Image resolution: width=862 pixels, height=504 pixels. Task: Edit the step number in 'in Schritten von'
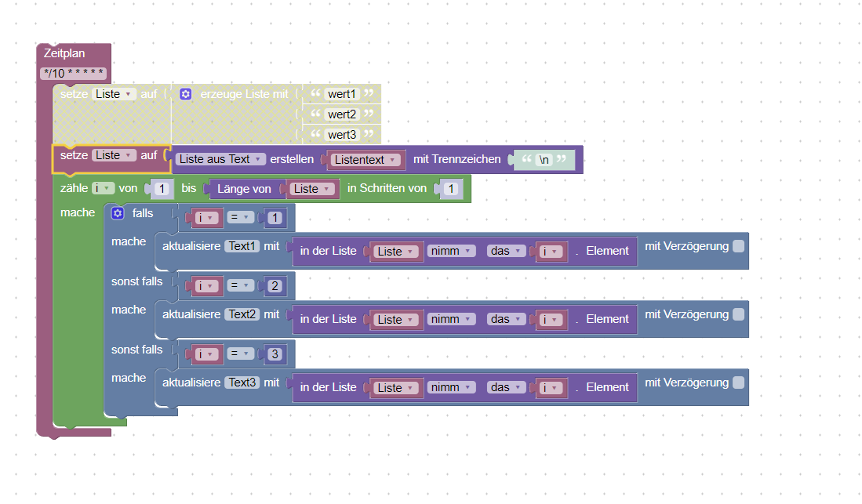(451, 189)
